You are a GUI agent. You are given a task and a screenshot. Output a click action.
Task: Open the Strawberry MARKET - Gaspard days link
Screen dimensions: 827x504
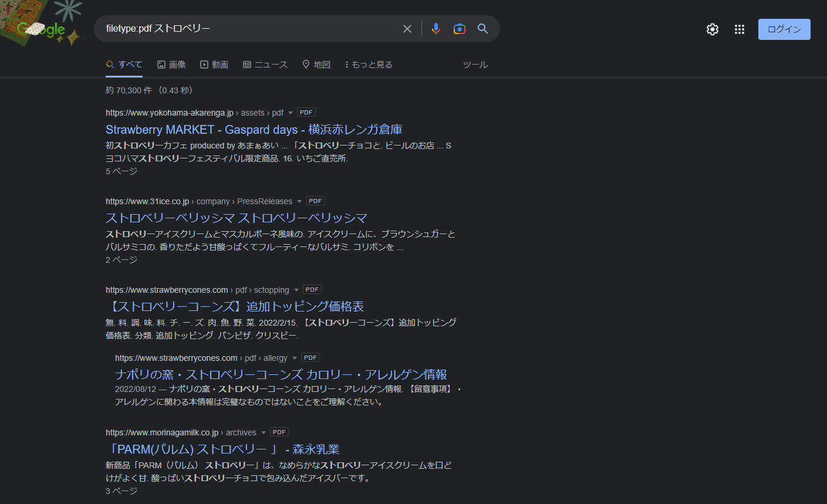[254, 130]
